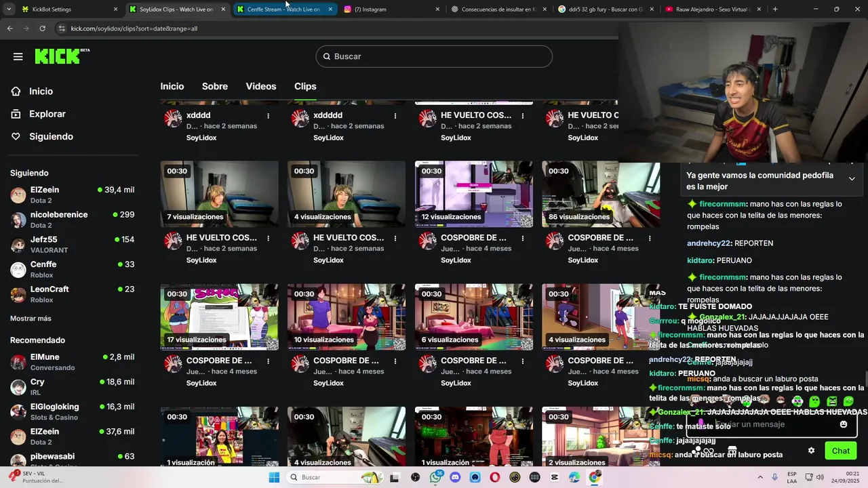Viewport: 868px width, 488px height.
Task: Open WhatsApp from the taskbar
Action: (x=436, y=477)
